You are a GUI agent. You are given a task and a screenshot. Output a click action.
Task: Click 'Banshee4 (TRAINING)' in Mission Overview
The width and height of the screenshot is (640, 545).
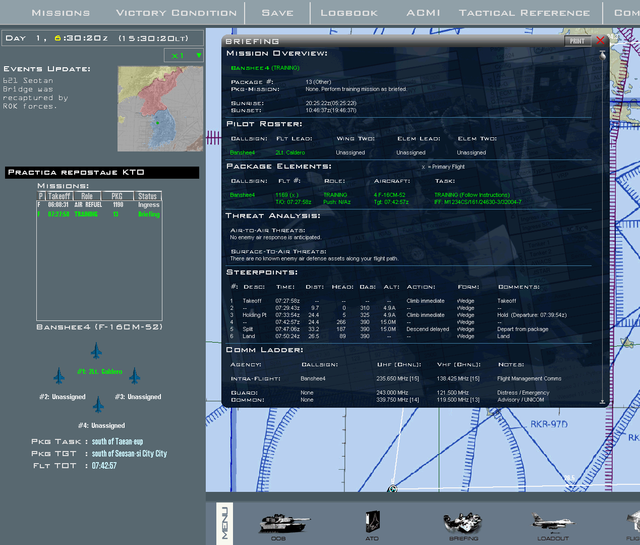click(x=265, y=68)
